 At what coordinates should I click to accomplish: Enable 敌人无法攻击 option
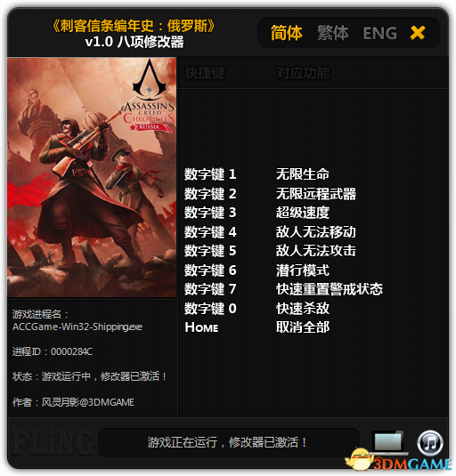coord(316,251)
